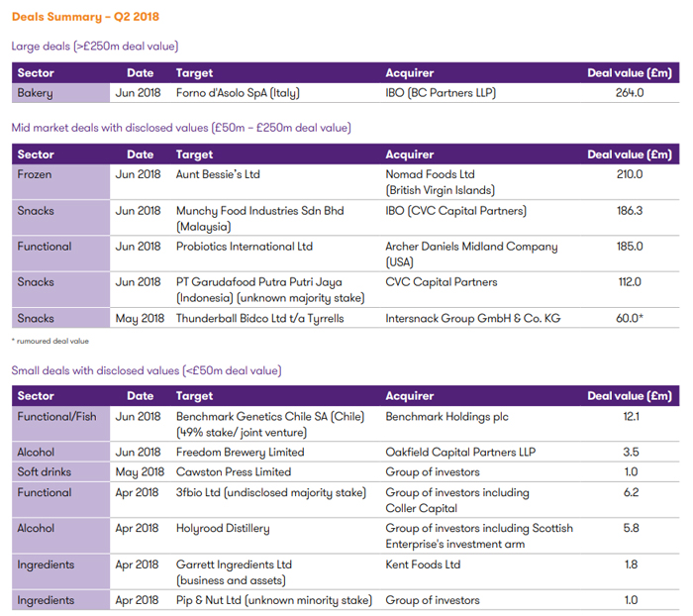Select target 'Thunderball Bidco Ltd t/a Tyrrells'

coord(259,318)
